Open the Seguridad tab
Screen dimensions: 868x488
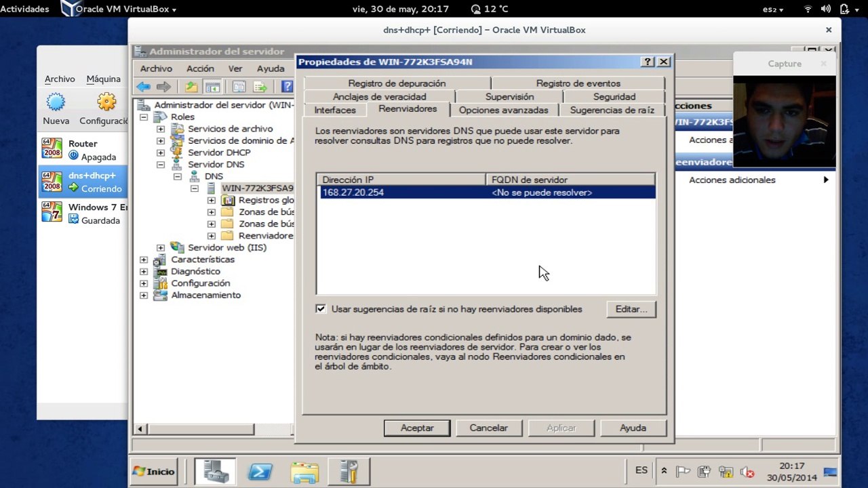(614, 97)
